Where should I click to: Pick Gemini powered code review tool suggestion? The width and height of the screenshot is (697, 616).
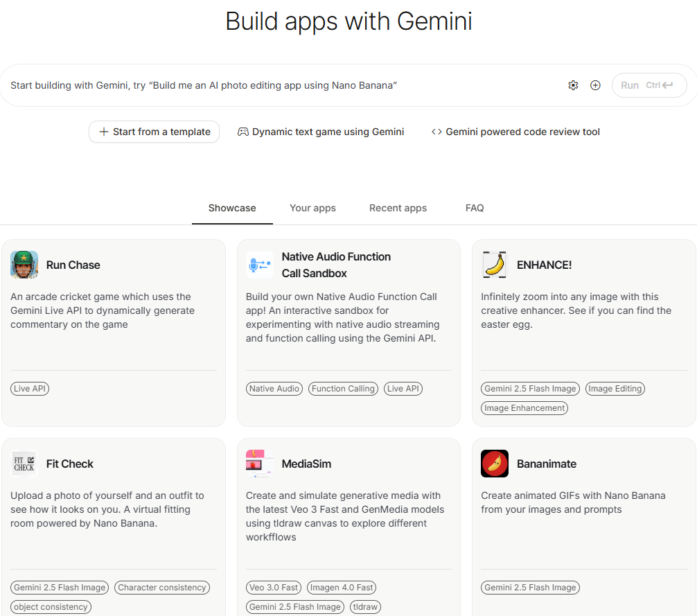pos(515,132)
